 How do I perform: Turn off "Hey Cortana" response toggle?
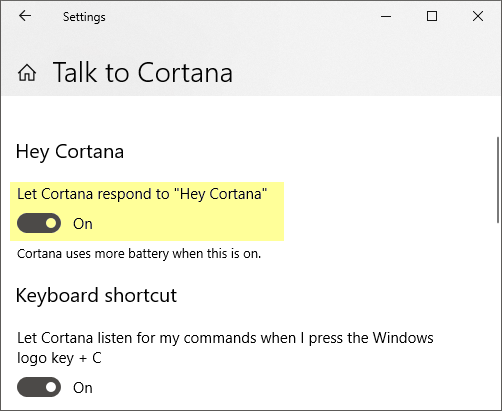point(39,223)
